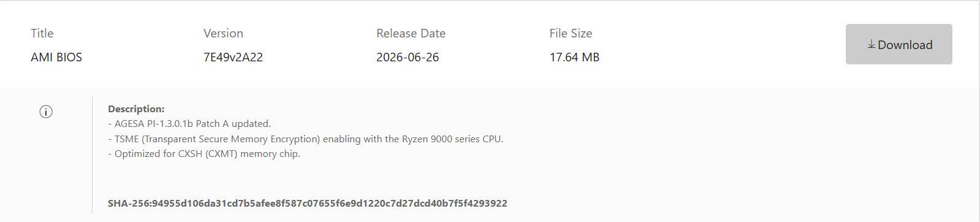Click the (CXMT) text in the description
Screen dimensions: 980x222
(x=221, y=153)
